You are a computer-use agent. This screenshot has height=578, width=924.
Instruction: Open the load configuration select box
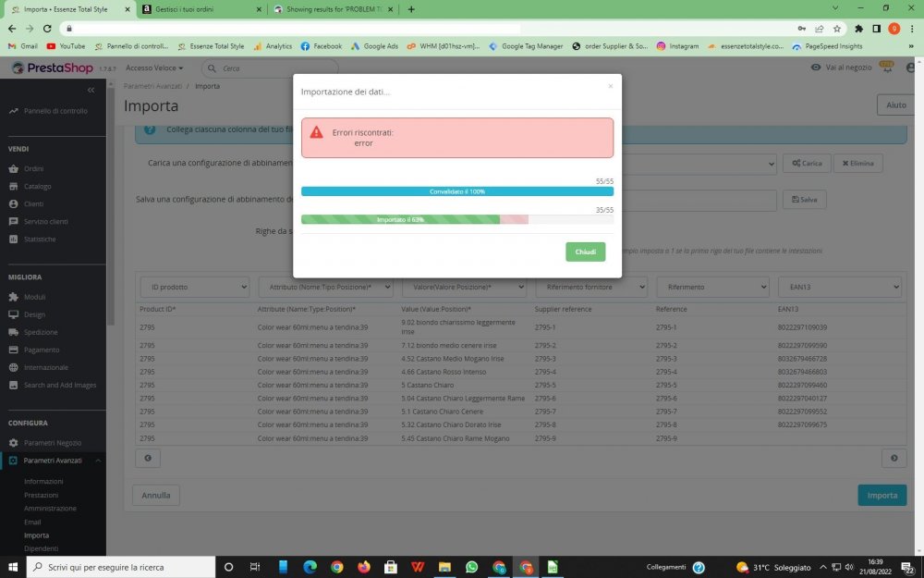pos(699,164)
